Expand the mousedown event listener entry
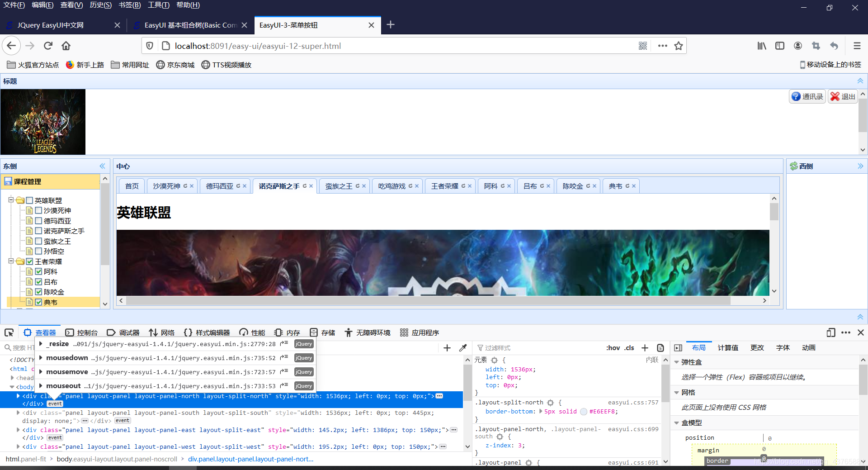The height and width of the screenshot is (470, 868). pos(41,358)
